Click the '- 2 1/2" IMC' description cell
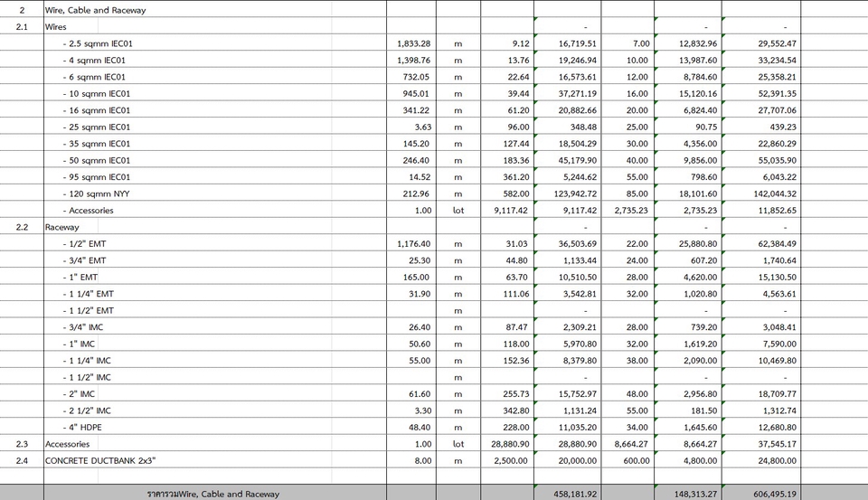The height and width of the screenshot is (500, 868). point(87,410)
